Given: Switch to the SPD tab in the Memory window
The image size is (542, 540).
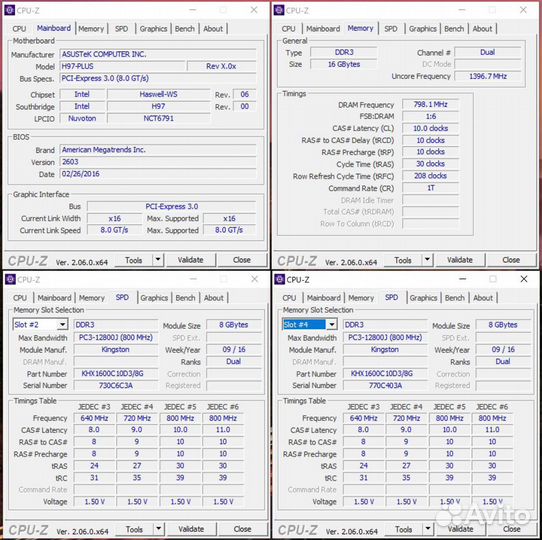Looking at the screenshot, I should tap(391, 29).
